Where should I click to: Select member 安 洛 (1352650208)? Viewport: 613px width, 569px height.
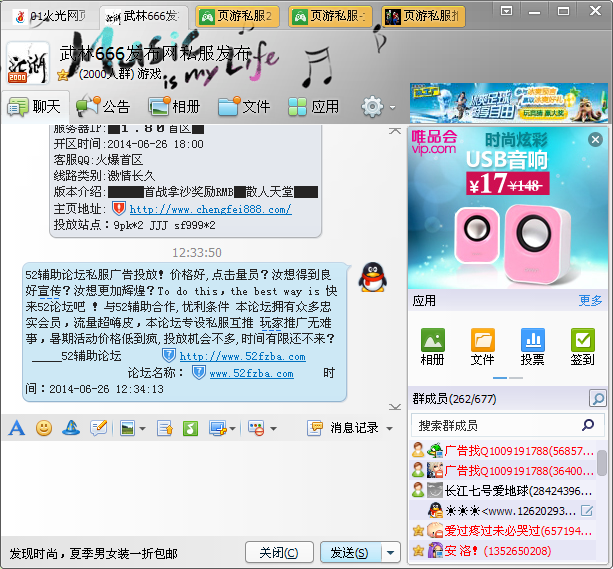(503, 551)
